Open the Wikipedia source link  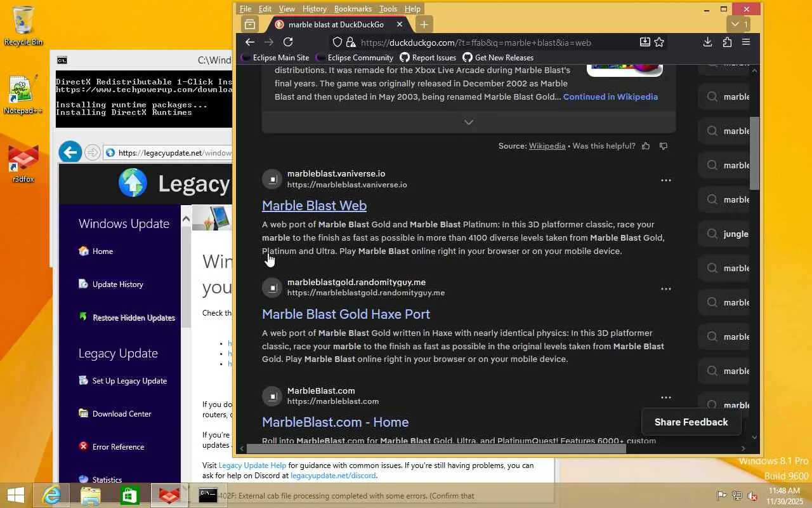tap(547, 146)
